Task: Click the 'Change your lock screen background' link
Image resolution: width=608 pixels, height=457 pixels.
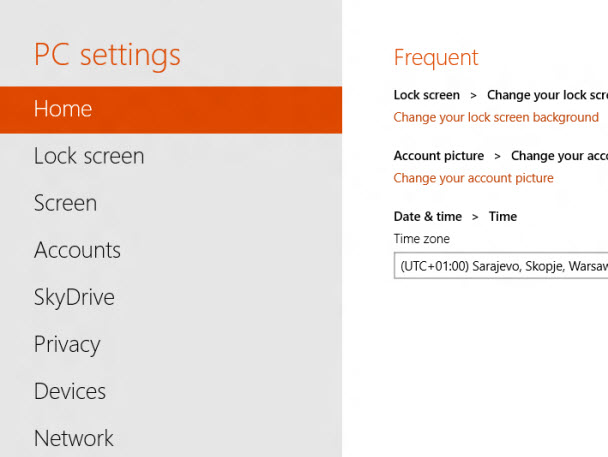Action: [x=496, y=117]
